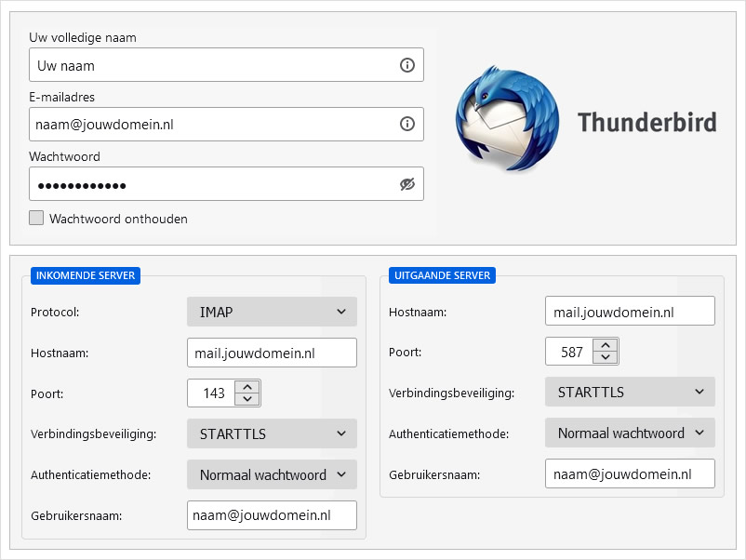Viewport: 746px width, 560px height.
Task: Click the INKOMENDE SERVER heading label
Action: 86,275
